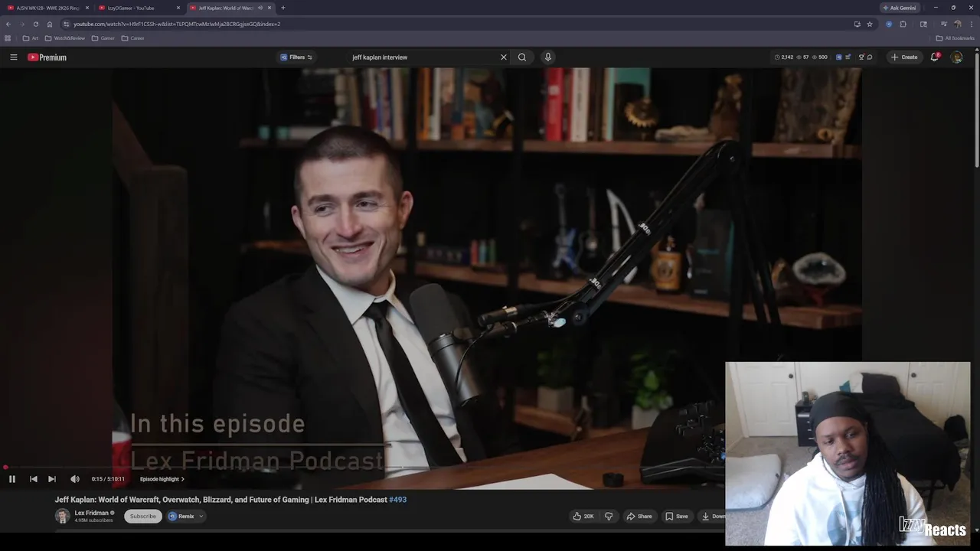
Task: Click the 2,142 stats counter
Action: coord(784,57)
